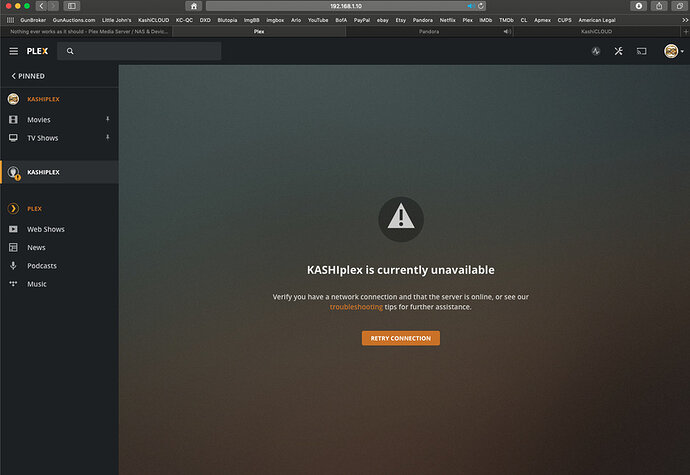Click the Movies film strip icon

(13, 119)
